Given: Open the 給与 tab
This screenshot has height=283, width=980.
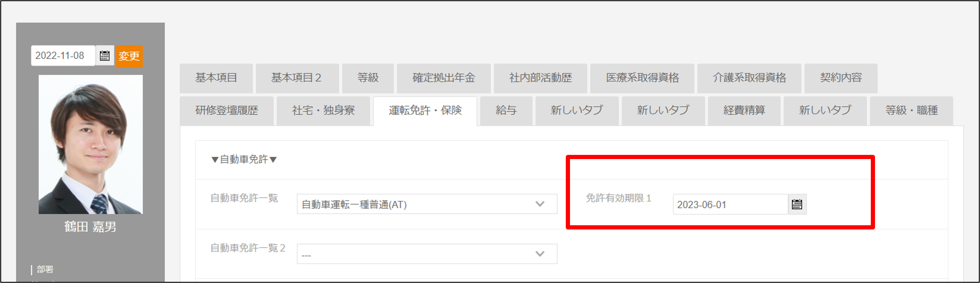Looking at the screenshot, I should click(x=506, y=111).
